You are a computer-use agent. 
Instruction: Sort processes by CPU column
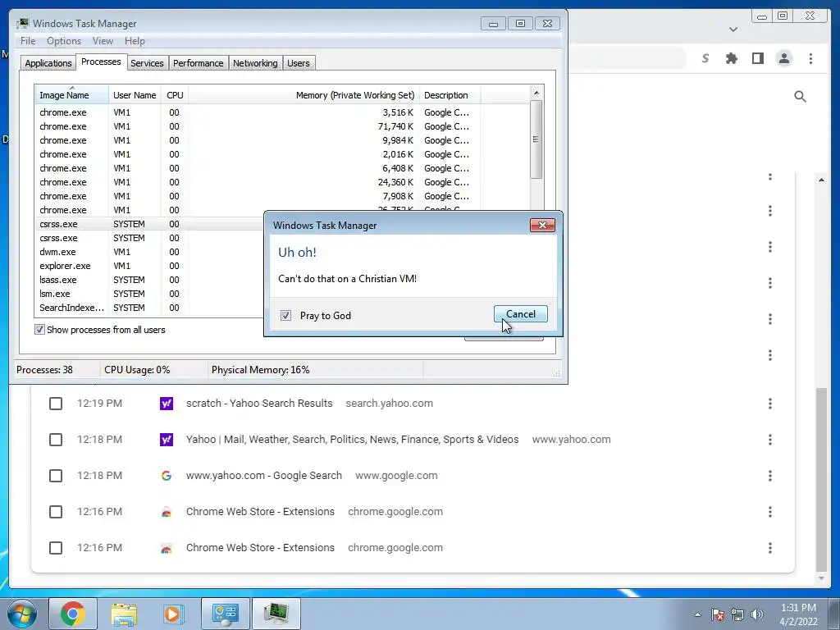tap(175, 95)
